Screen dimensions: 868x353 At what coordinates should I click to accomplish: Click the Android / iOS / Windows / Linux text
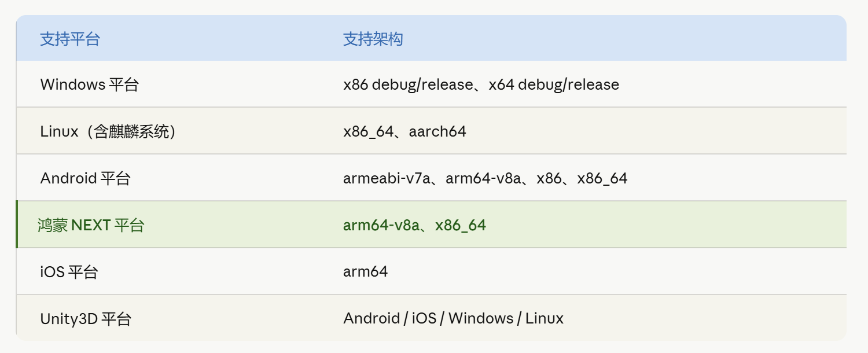[x=453, y=318]
